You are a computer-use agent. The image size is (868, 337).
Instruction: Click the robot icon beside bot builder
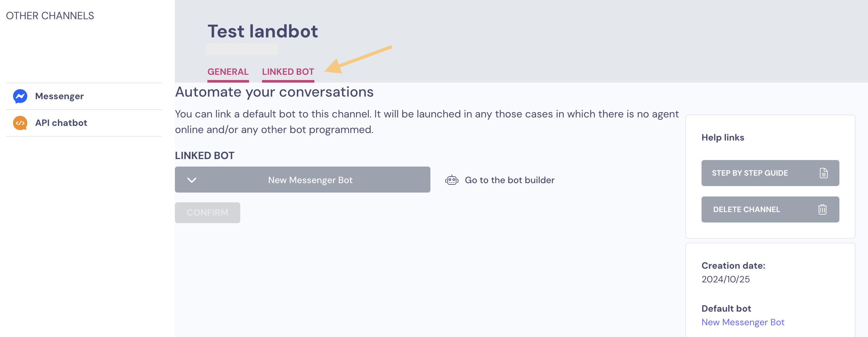(452, 180)
